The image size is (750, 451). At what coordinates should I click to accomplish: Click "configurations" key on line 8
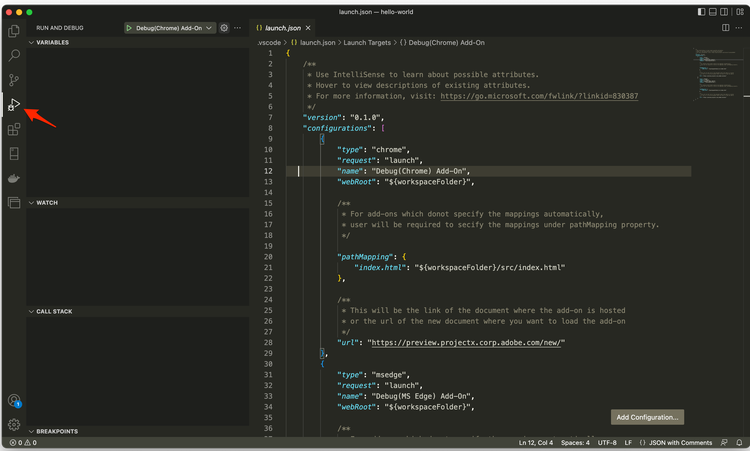pos(337,128)
